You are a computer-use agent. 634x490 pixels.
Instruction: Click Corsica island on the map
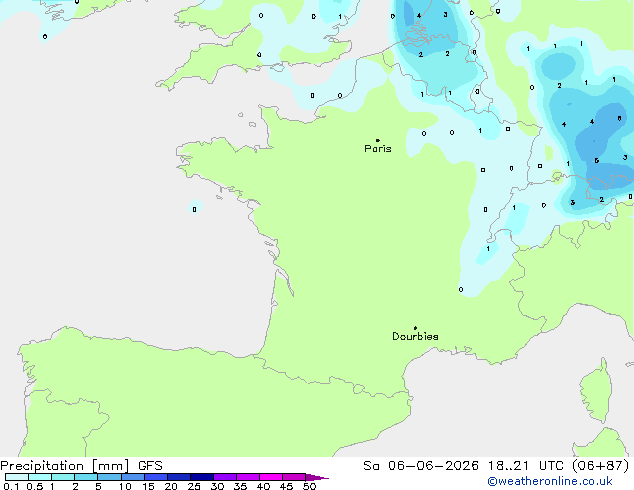point(597,391)
